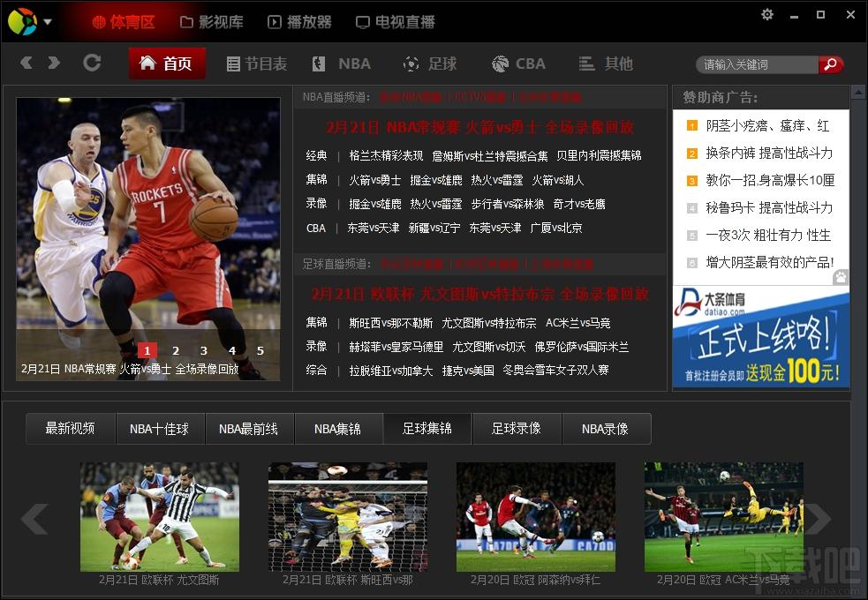868x600 pixels.
Task: Open 步行者vs森林狼 recording link
Action: [508, 204]
